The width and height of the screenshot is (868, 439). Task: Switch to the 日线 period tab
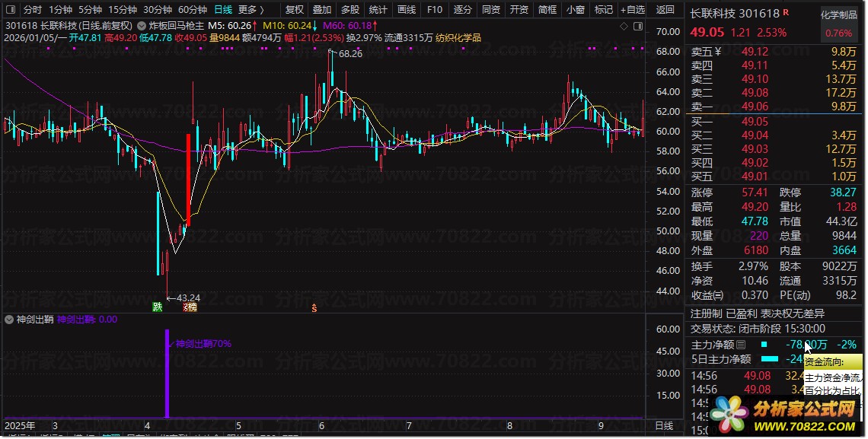[222, 10]
